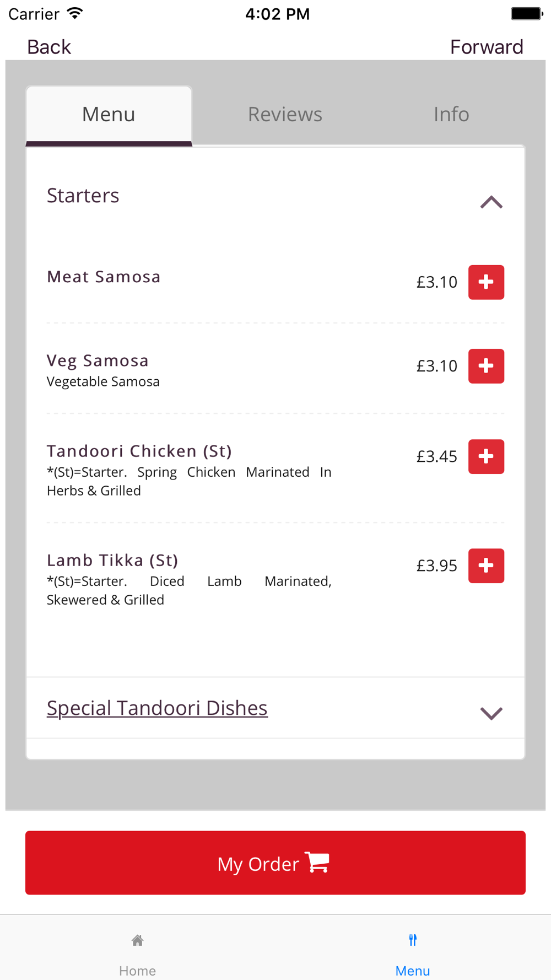Switch to the Info tab

(451, 114)
